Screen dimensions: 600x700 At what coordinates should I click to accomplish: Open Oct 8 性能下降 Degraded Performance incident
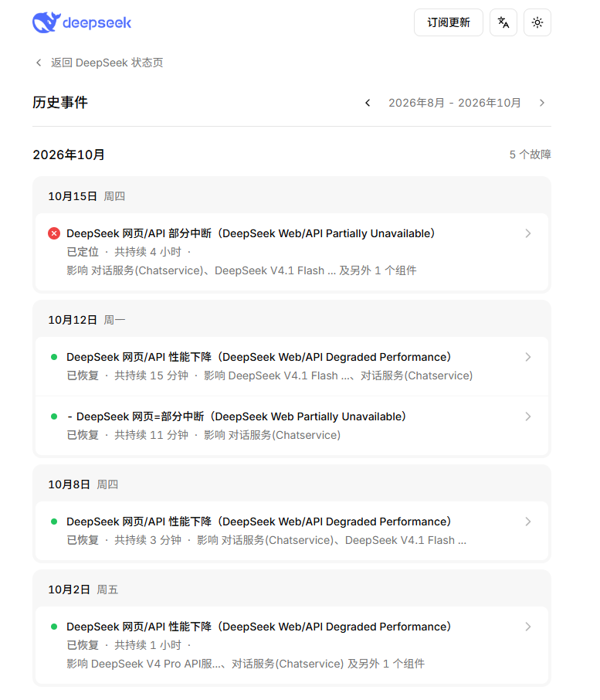pyautogui.click(x=292, y=531)
